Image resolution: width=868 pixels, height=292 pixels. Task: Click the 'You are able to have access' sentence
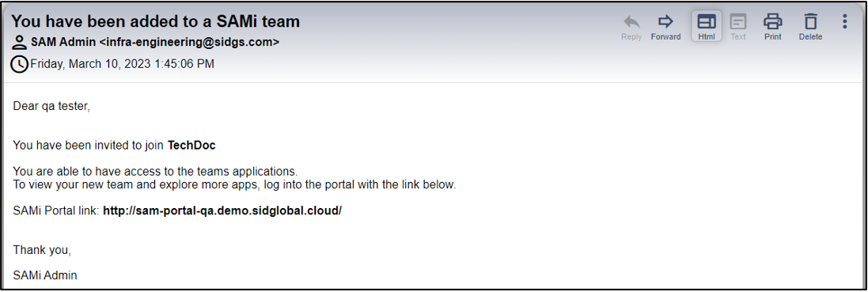tap(156, 171)
